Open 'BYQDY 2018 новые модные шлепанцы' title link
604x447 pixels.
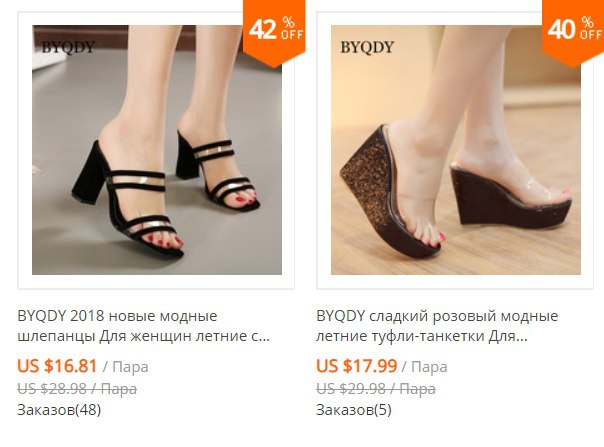[144, 326]
